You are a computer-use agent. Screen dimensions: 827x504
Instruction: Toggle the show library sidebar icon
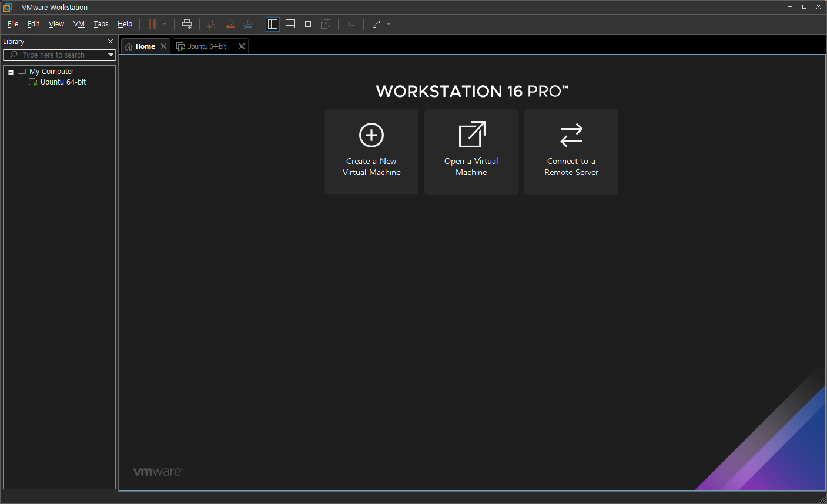coord(273,24)
